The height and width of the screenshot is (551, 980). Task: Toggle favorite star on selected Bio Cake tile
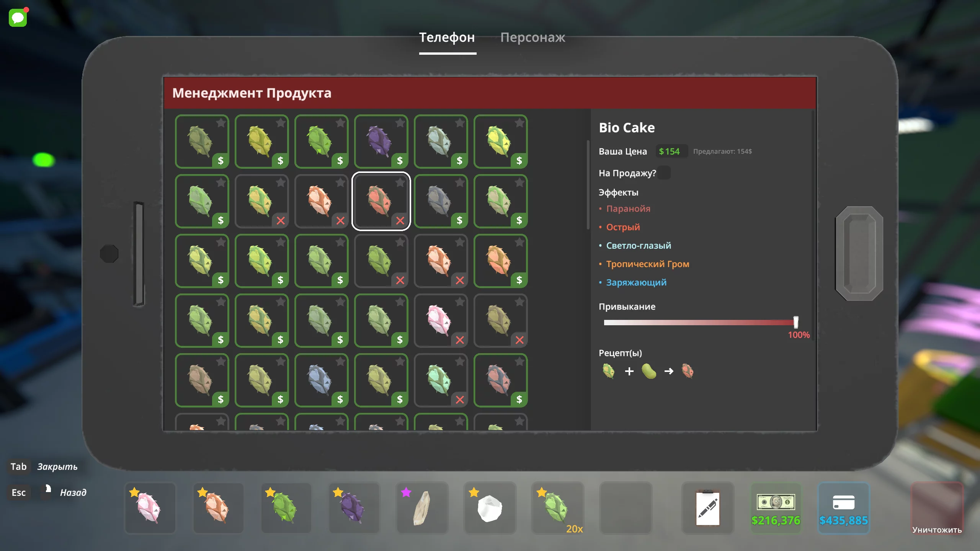coord(400,183)
